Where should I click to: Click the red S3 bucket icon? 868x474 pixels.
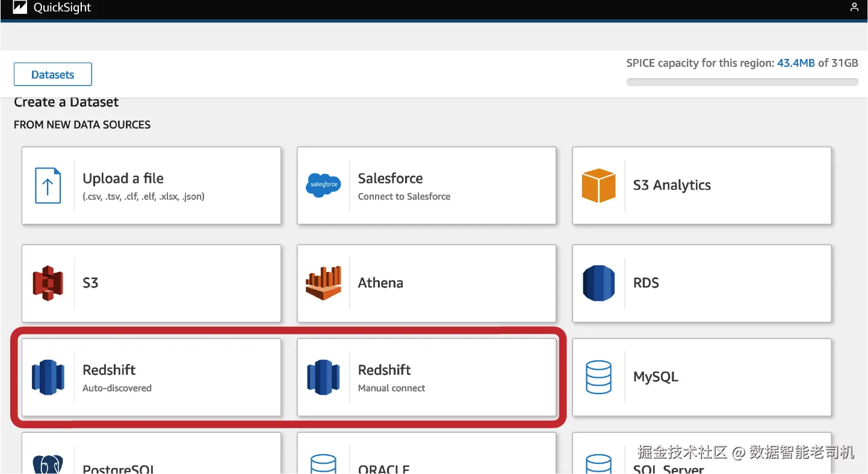[x=48, y=283]
